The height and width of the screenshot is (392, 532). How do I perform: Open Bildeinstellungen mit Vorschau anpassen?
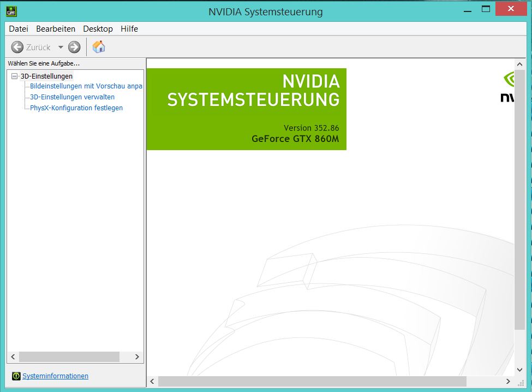[86, 86]
